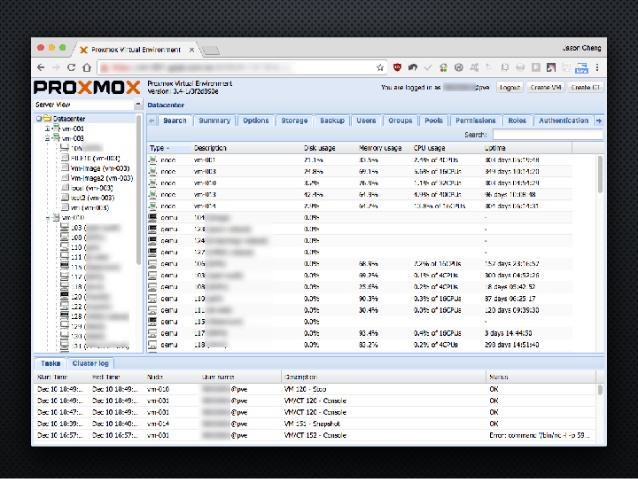This screenshot has width=638, height=479.
Task: Sort the grid by Type column
Action: tap(169, 148)
